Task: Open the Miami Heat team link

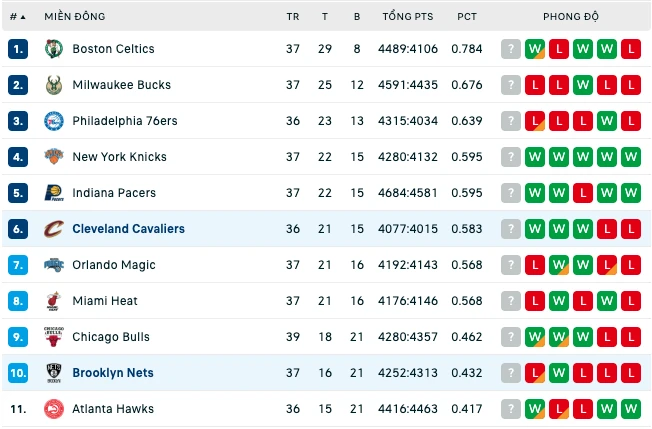Action: 105,301
